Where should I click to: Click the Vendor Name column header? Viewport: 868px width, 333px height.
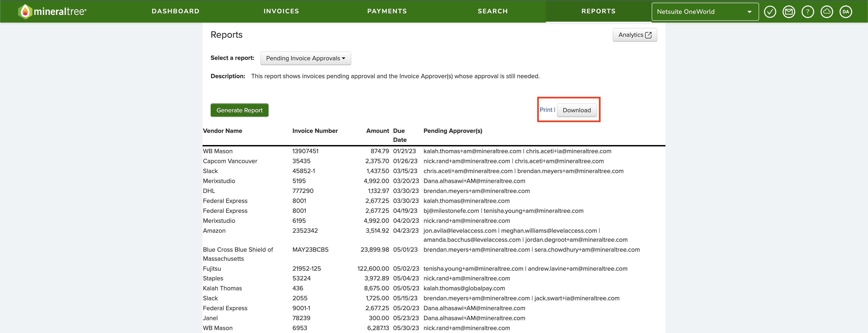click(x=222, y=131)
